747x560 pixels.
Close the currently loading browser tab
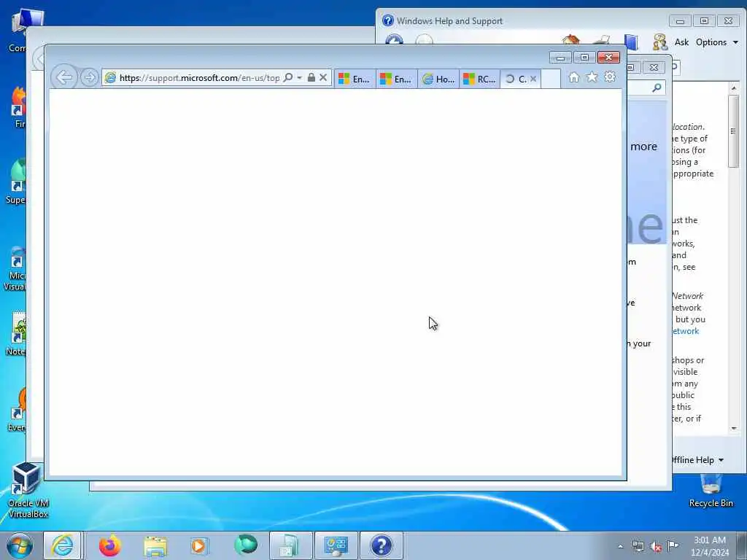533,79
